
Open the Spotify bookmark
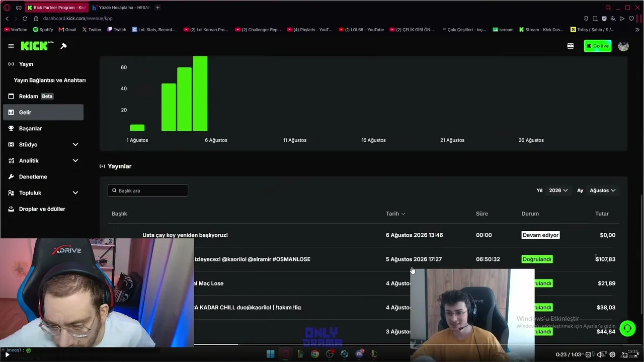tap(43, 30)
